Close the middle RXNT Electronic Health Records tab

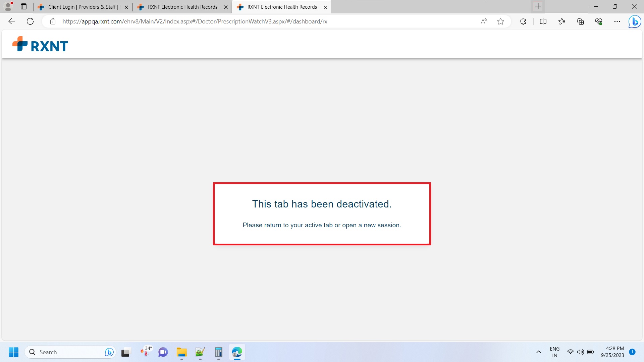[x=226, y=7]
